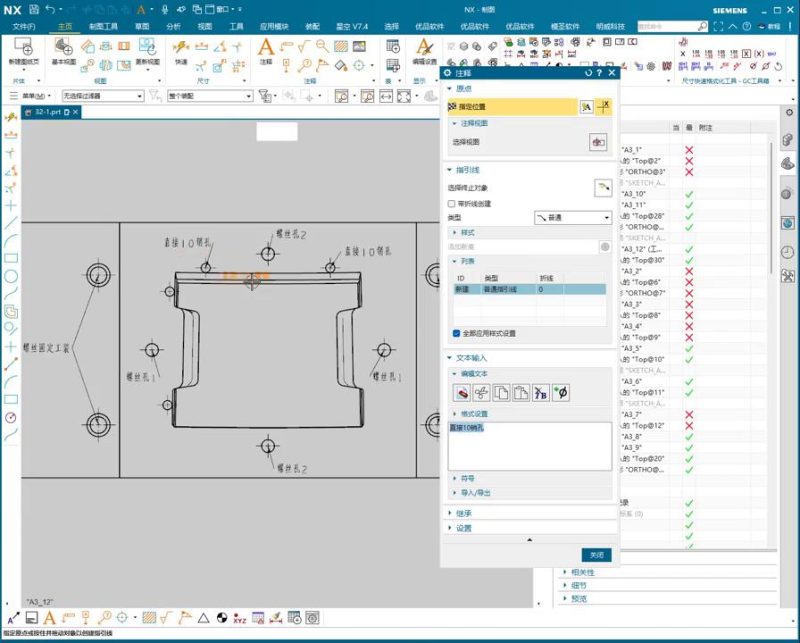Image resolution: width=800 pixels, height=643 pixels.
Task: Click the 选择视图 view selection button
Action: pos(597,141)
